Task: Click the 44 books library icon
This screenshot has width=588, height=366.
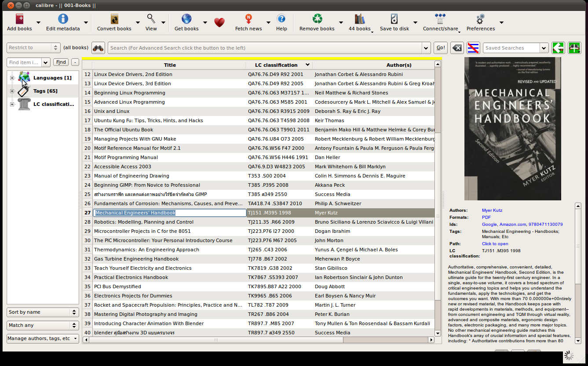Action: [360, 19]
